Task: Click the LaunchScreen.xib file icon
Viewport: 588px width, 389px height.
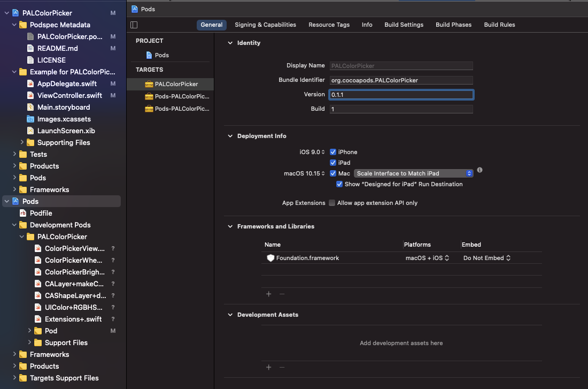Action: [30, 131]
